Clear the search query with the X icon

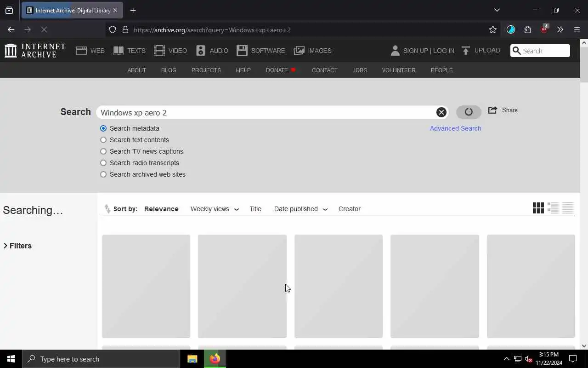click(441, 112)
